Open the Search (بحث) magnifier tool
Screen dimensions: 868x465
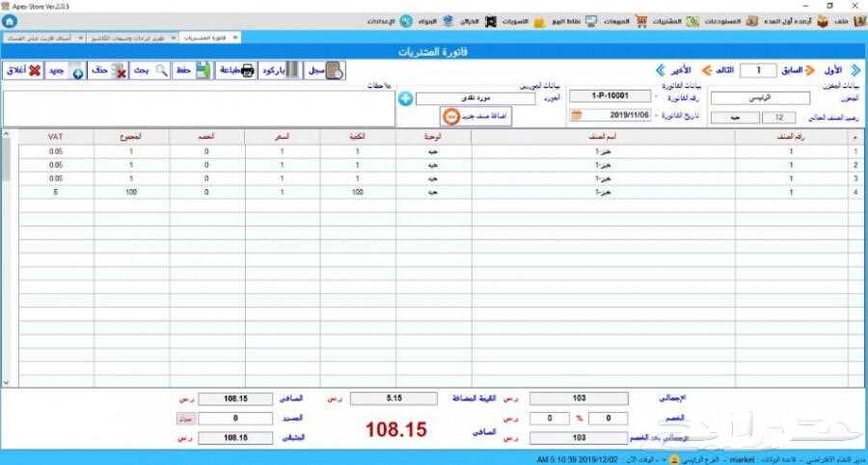pos(149,70)
